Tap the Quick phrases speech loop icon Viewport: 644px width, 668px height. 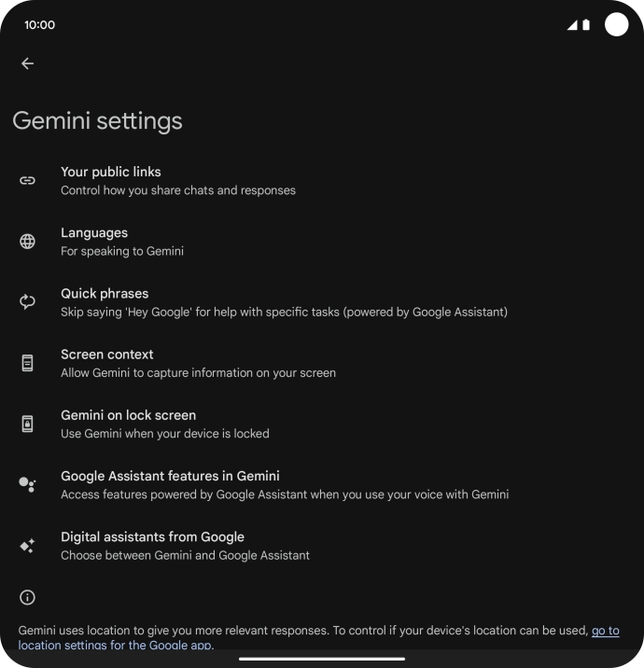click(27, 302)
